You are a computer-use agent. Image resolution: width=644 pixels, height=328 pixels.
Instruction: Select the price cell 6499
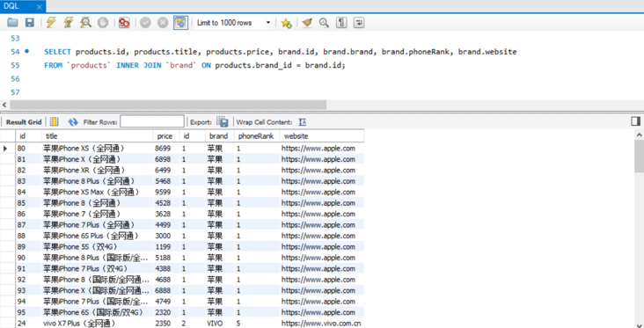pos(166,170)
